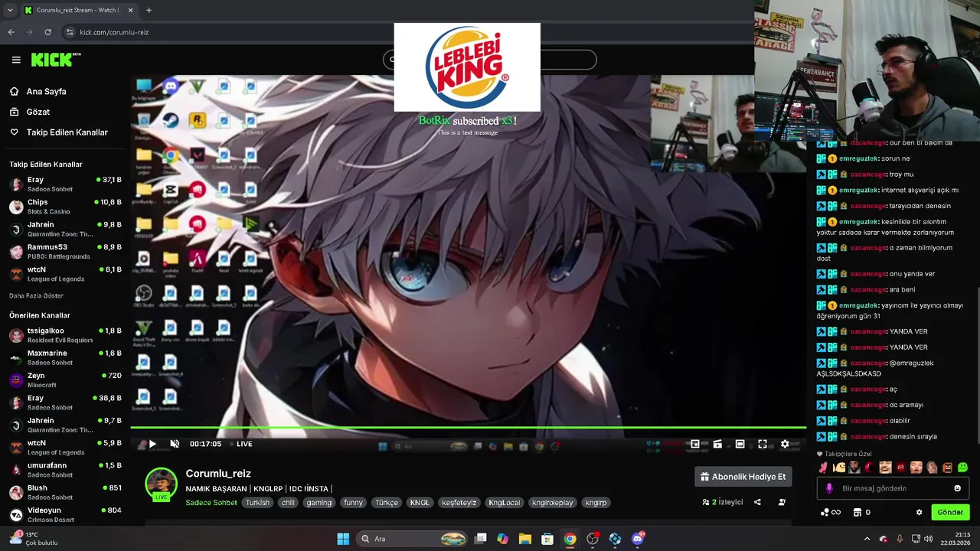Open a new Chrome tab
The height and width of the screenshot is (551, 980).
point(149,11)
